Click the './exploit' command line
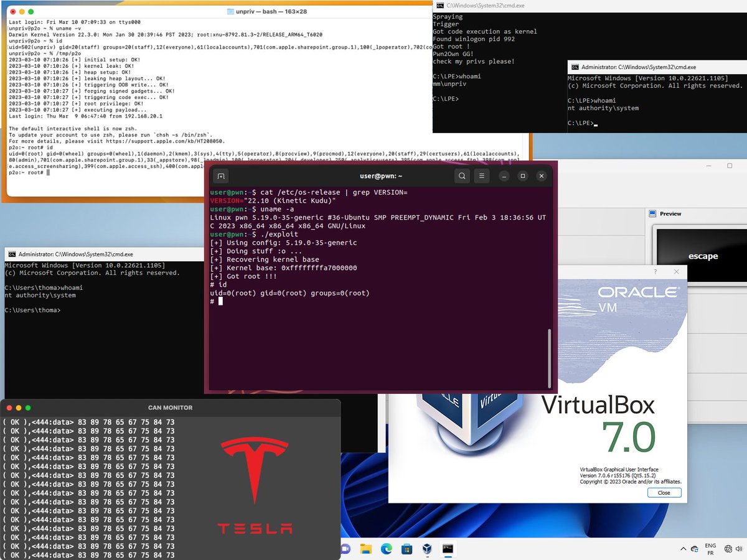747x560 pixels. (254, 234)
